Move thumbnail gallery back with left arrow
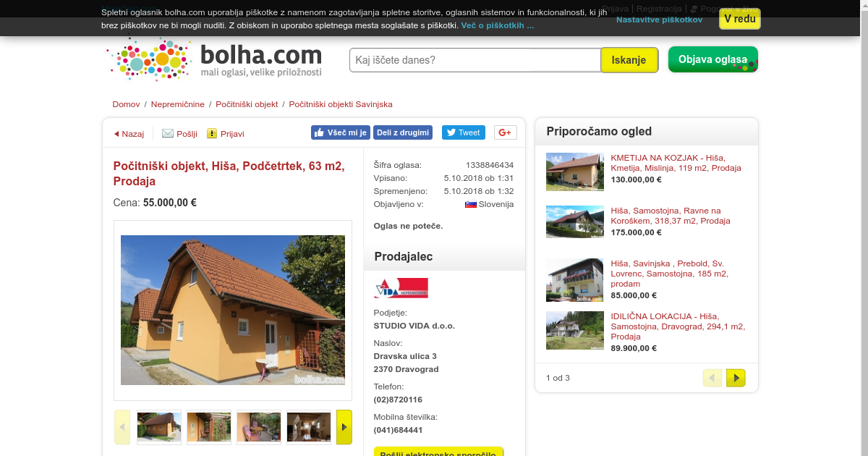 [x=122, y=427]
